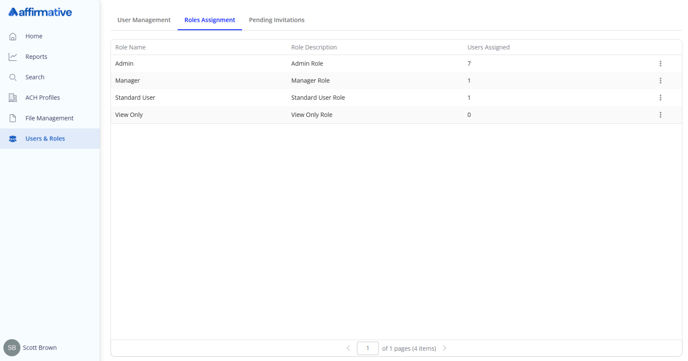Open the Admin row three-dot menu
Image resolution: width=688 pixels, height=361 pixels.
660,64
